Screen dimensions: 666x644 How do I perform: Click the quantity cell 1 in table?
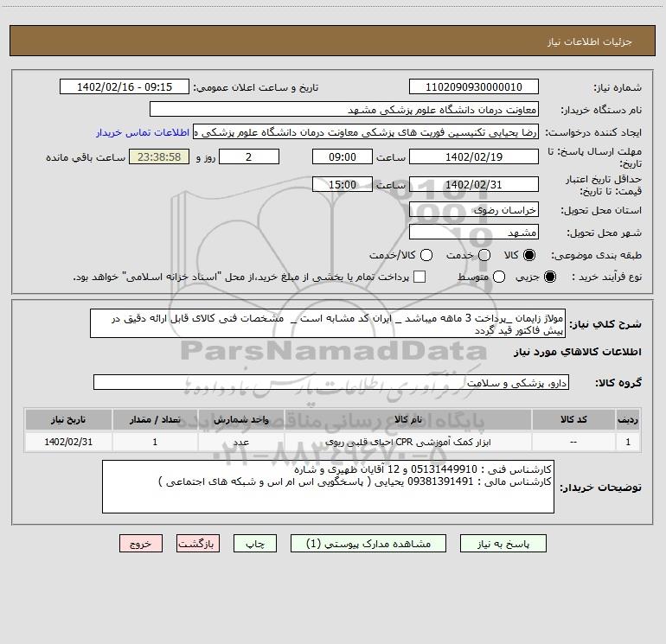point(155,442)
